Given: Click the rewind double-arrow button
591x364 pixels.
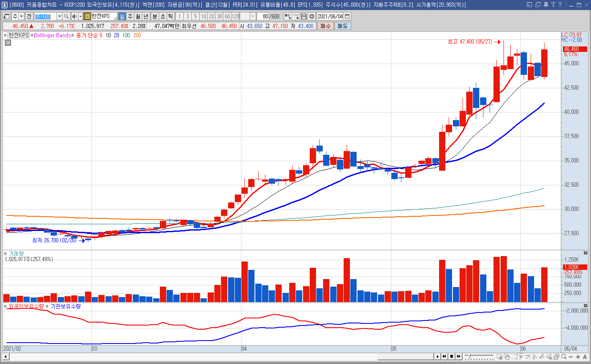Looking at the screenshot, I should (444, 356).
